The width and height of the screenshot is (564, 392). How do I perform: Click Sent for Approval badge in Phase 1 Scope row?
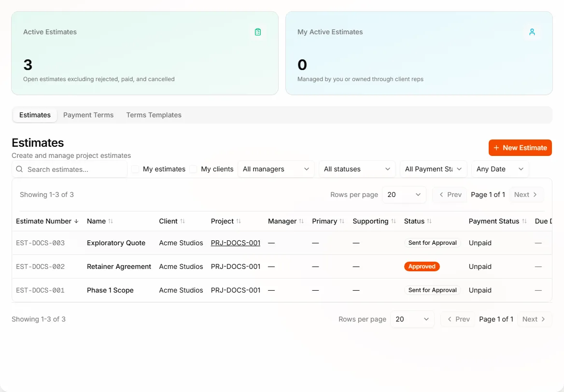click(x=432, y=290)
